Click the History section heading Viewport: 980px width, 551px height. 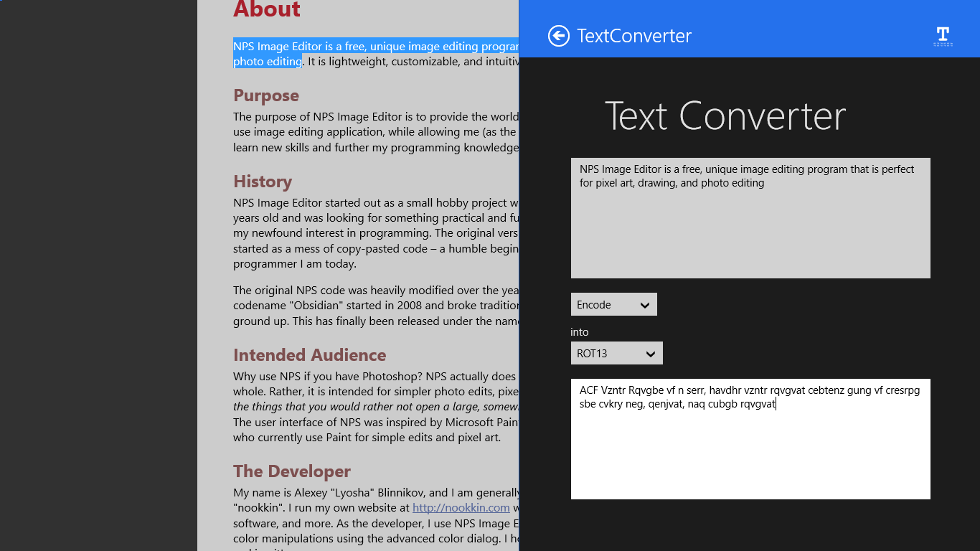(x=263, y=182)
